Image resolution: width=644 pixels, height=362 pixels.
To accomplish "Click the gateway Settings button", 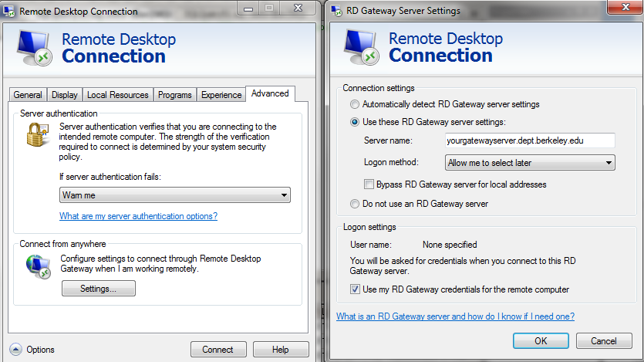I will [x=98, y=289].
